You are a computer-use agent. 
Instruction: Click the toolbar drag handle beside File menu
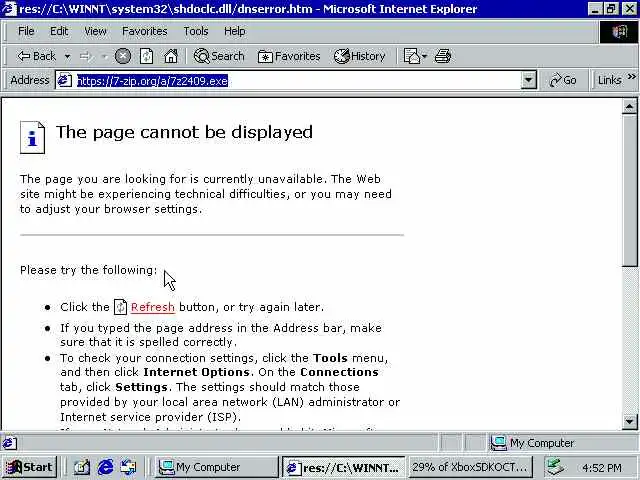pyautogui.click(x=6, y=31)
